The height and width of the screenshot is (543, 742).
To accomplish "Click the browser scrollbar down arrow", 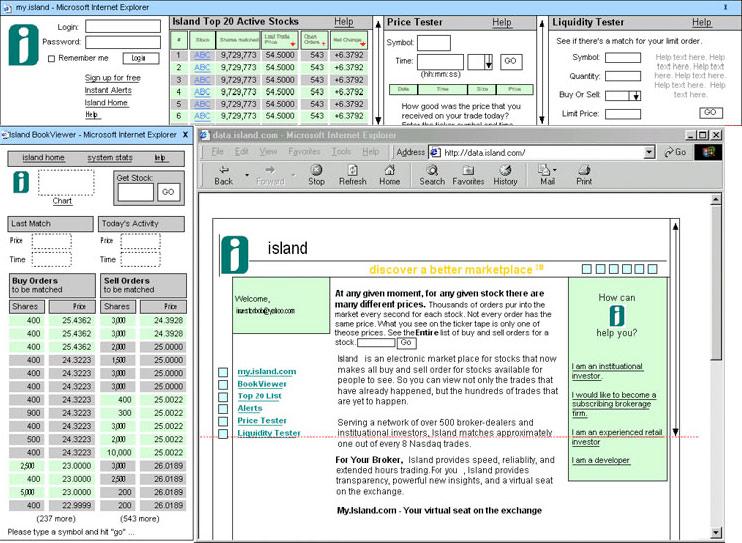I will coord(716,533).
